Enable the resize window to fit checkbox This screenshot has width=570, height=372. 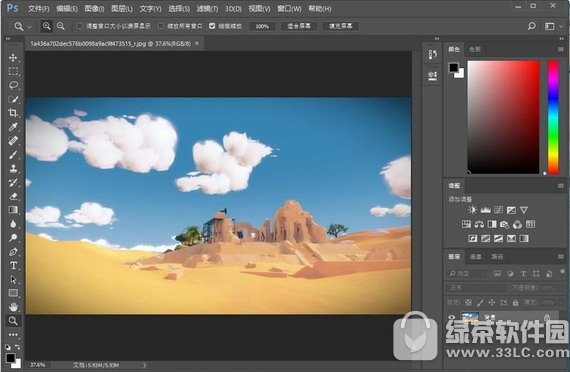(x=79, y=26)
